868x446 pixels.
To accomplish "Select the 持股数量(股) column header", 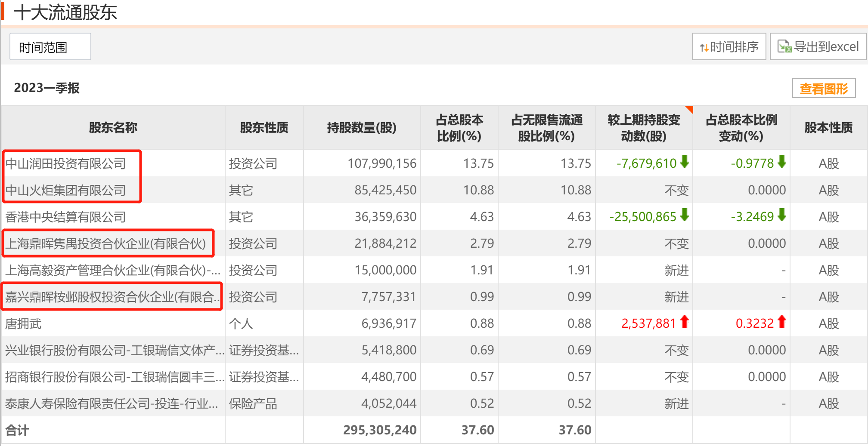I will point(362,127).
